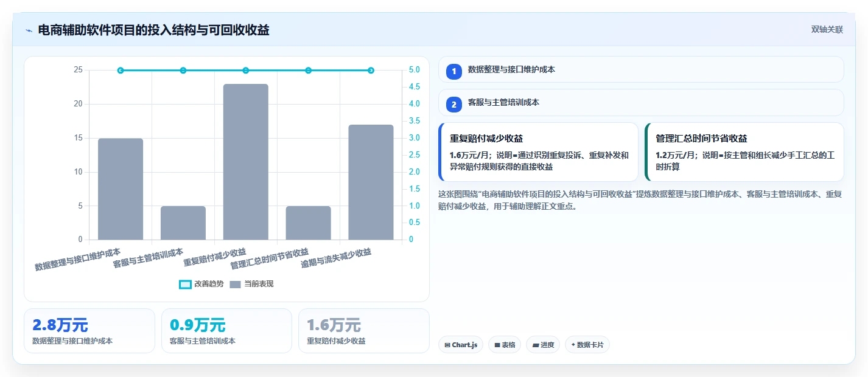Click the 改善趋势 teal legend swatch
868x377 pixels.
click(x=185, y=284)
